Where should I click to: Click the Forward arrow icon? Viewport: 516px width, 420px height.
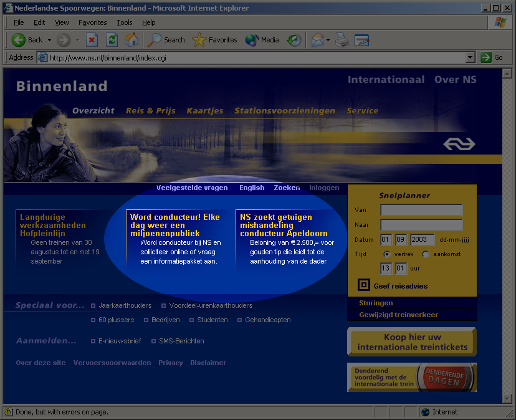[x=64, y=40]
